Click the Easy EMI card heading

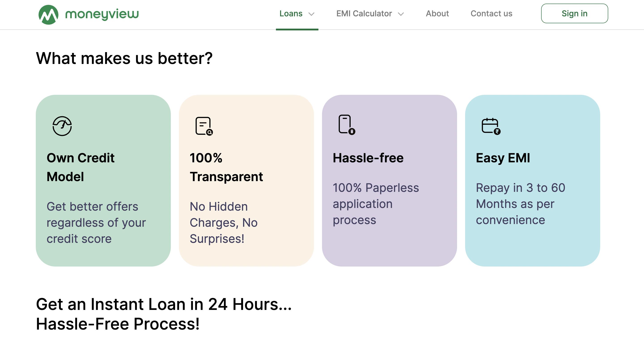tap(503, 158)
